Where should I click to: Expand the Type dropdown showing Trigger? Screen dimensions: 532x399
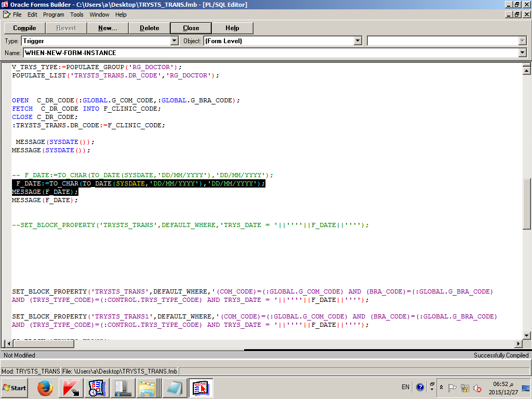click(174, 41)
